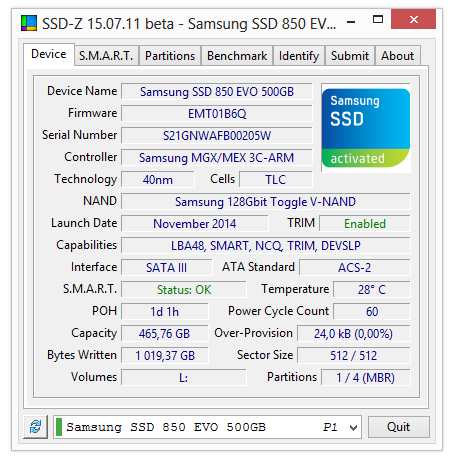Click bytes written value 1 019,37 GB
The height and width of the screenshot is (461, 454).
point(165,356)
